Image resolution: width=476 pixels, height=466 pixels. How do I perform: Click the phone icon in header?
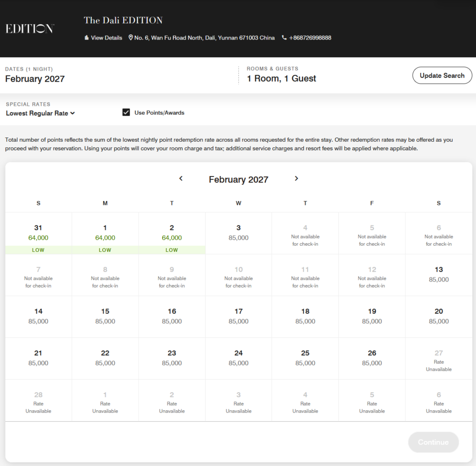[284, 38]
